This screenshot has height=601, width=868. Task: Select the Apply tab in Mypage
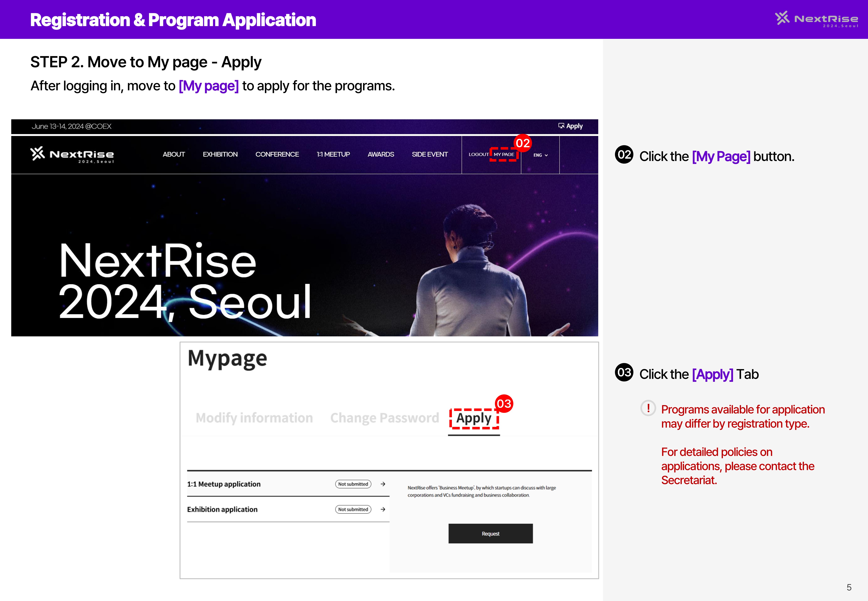point(473,418)
